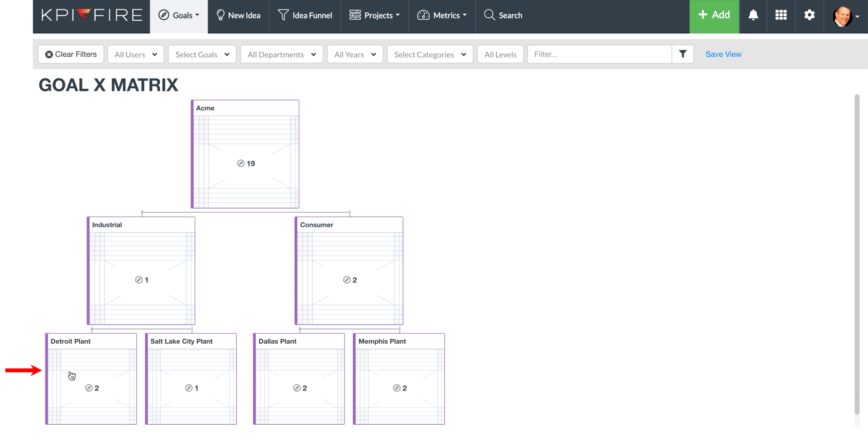The width and height of the screenshot is (868, 442).
Task: Click the Dallas Plant title
Action: point(277,341)
